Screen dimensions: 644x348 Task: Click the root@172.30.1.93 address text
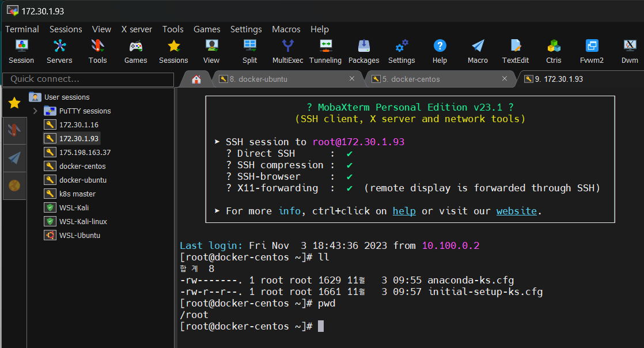click(358, 142)
